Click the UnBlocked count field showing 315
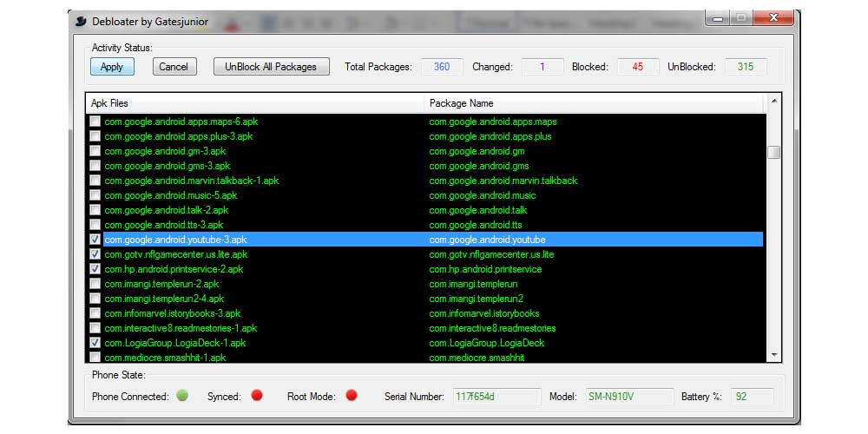Image resolution: width=868 pixels, height=434 pixels. [746, 67]
